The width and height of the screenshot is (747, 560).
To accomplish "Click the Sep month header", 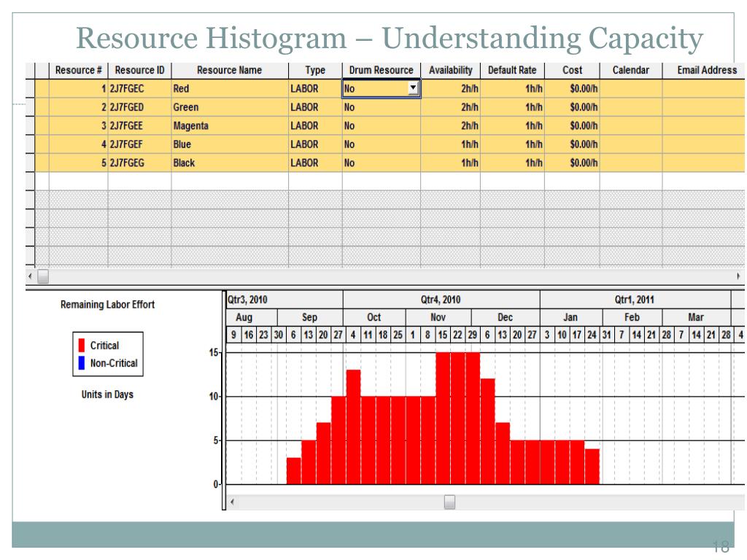I will coord(309,317).
